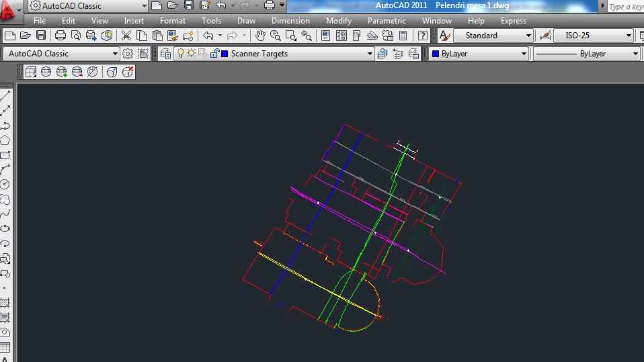
Task: Open the Dimension menu
Action: 290,21
